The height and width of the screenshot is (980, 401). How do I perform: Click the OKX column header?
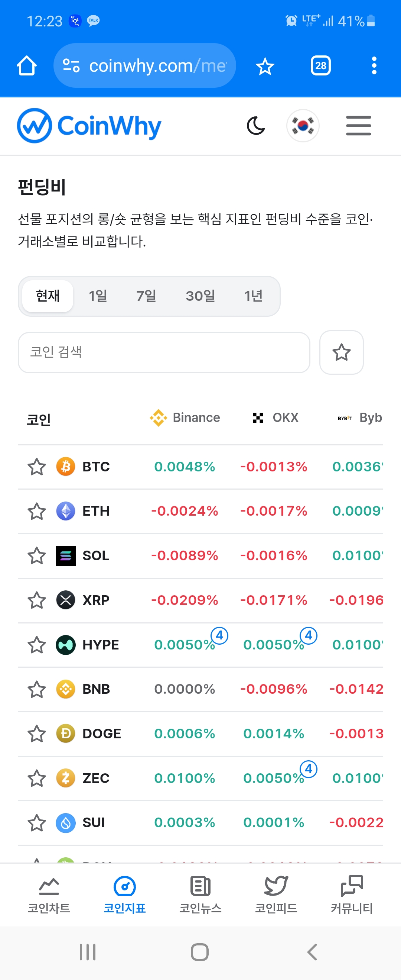point(276,418)
